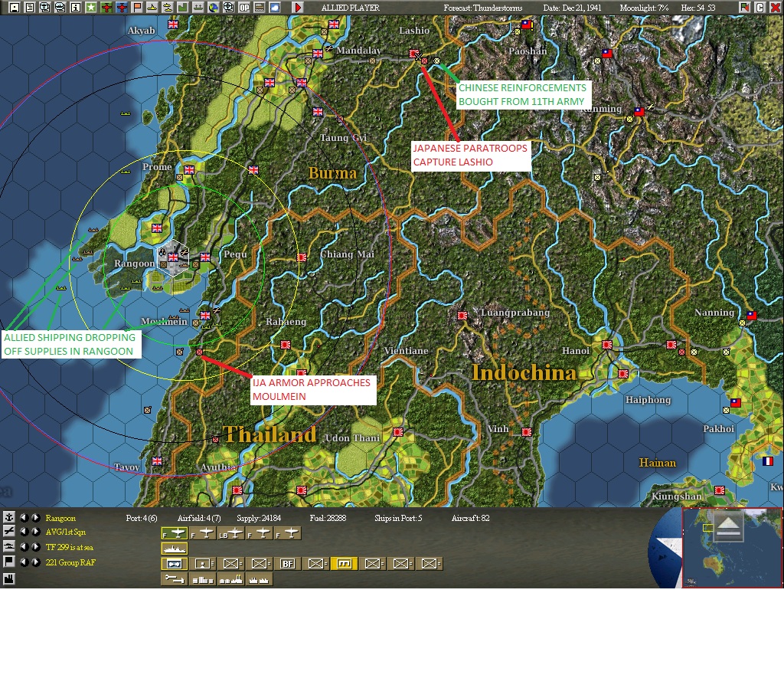Open the white star on green icon
The image size is (784, 688).
pos(91,7)
